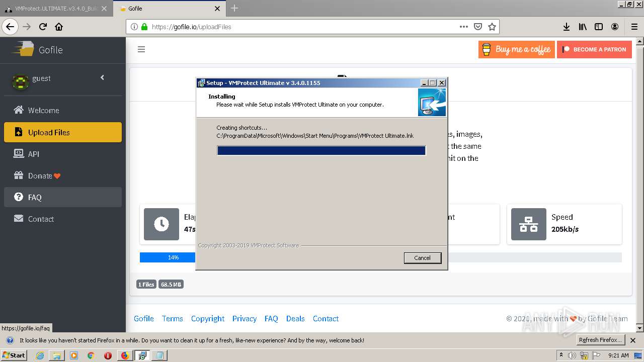Screen dimensions: 644x362
Task: Click the Refresh Firefox button
Action: pyautogui.click(x=600, y=340)
